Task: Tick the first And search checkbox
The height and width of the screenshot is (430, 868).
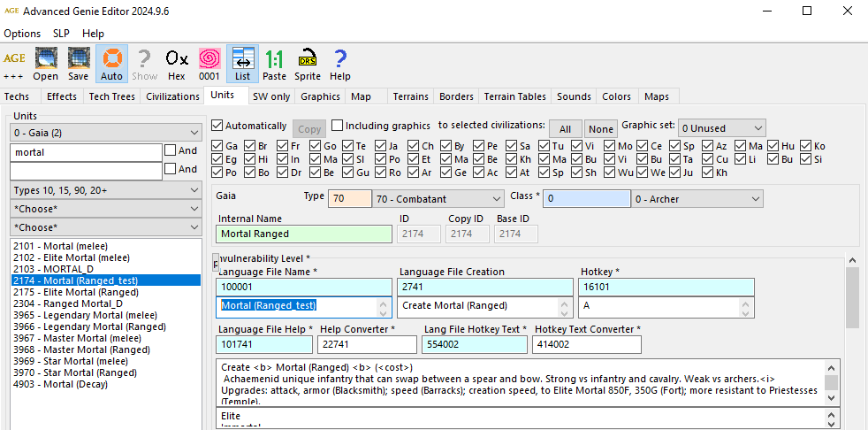Action: (x=171, y=151)
